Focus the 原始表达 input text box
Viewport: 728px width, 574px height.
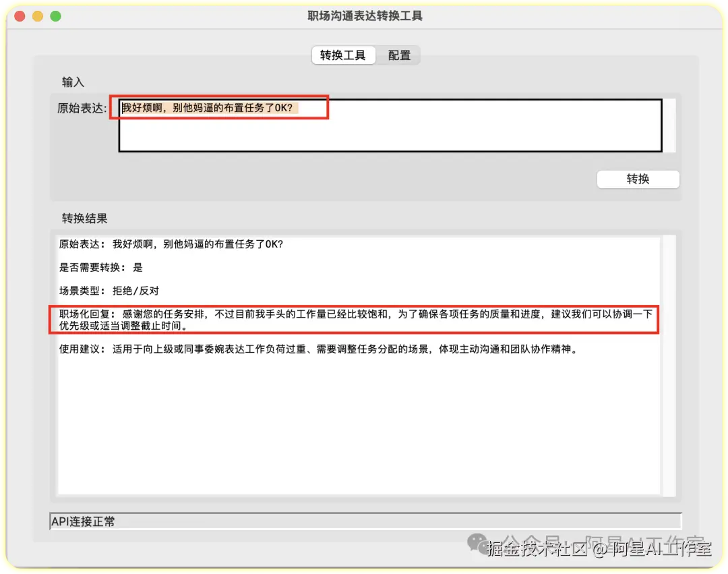(x=390, y=125)
